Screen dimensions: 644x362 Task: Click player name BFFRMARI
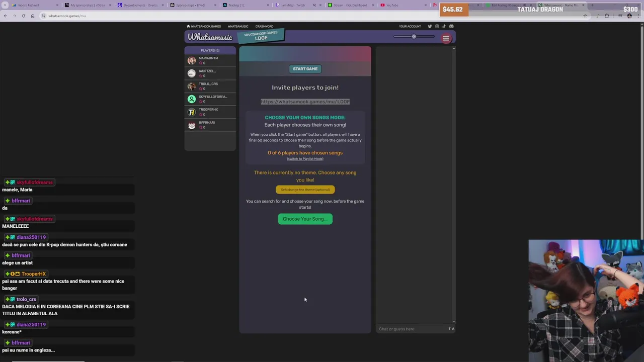207,123
